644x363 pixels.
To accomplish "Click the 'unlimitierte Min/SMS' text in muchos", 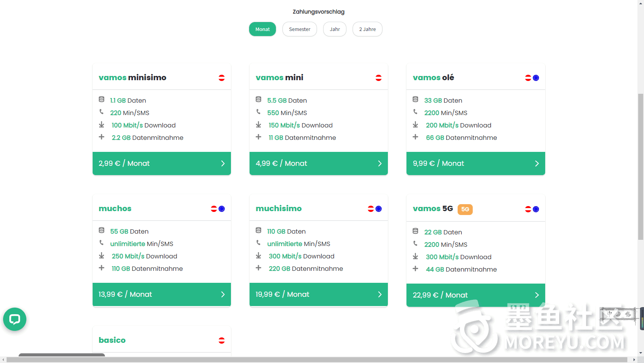I will (x=141, y=244).
